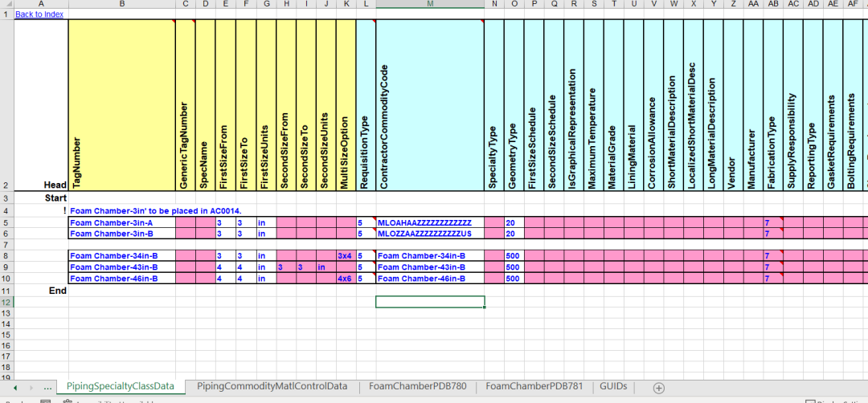
Task: Switch to PipingCommodityMatlControlData sheet tab
Action: click(x=272, y=386)
